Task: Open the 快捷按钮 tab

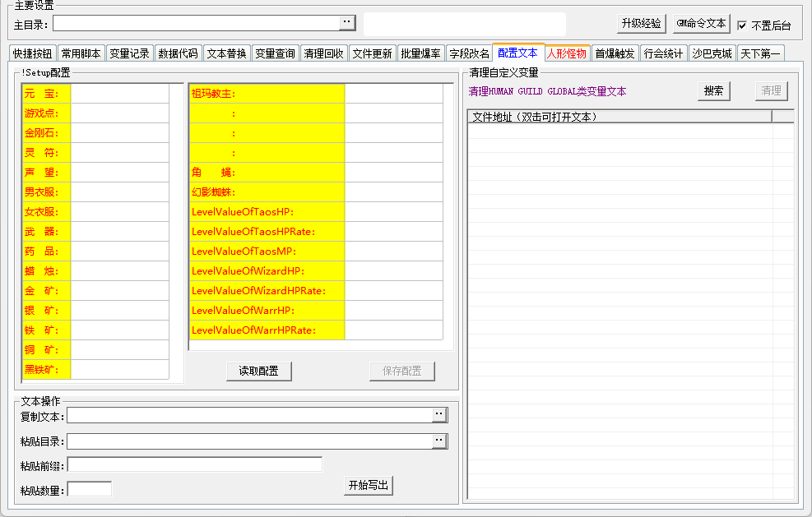Action: pyautogui.click(x=33, y=53)
